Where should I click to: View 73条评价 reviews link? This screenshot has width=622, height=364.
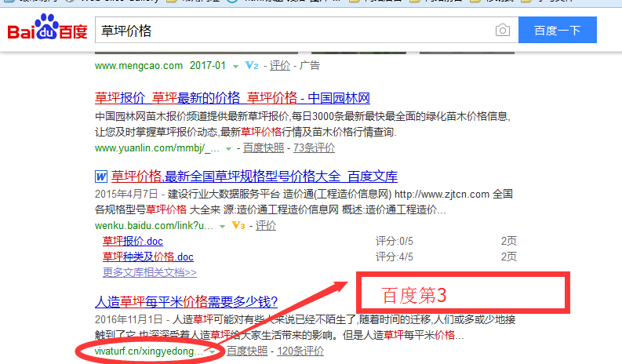coord(314,147)
